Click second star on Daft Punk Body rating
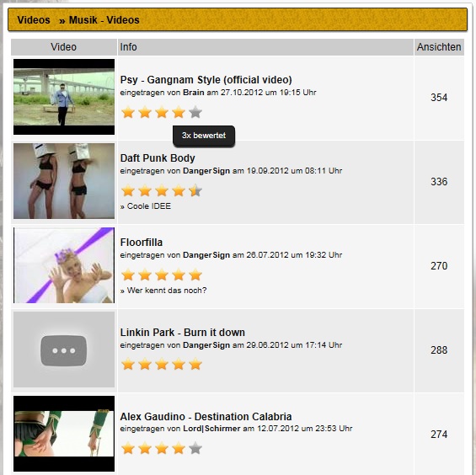This screenshot has height=475, width=476. point(145,191)
